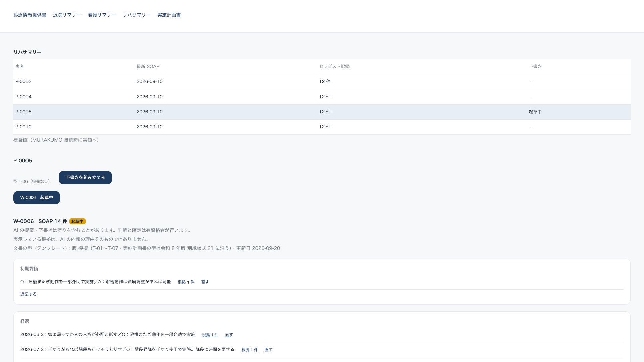Open 根拠 1 件 for 2026-07 entry

coord(250,350)
